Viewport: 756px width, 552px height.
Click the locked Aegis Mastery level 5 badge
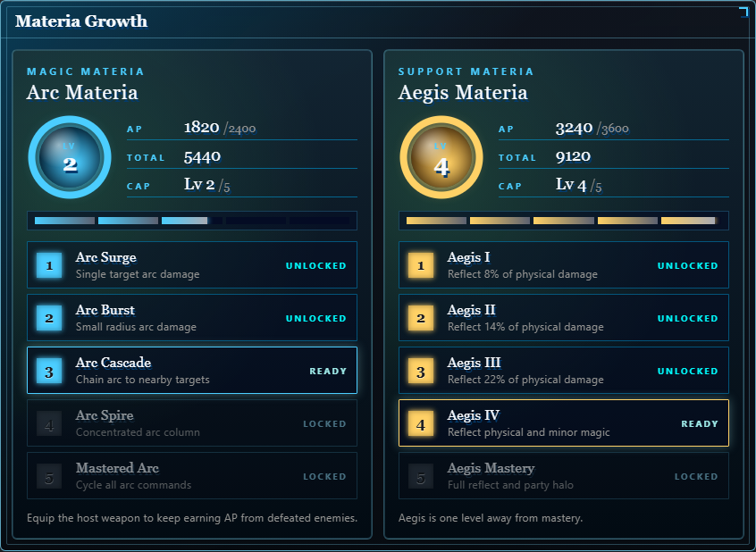[x=421, y=476]
